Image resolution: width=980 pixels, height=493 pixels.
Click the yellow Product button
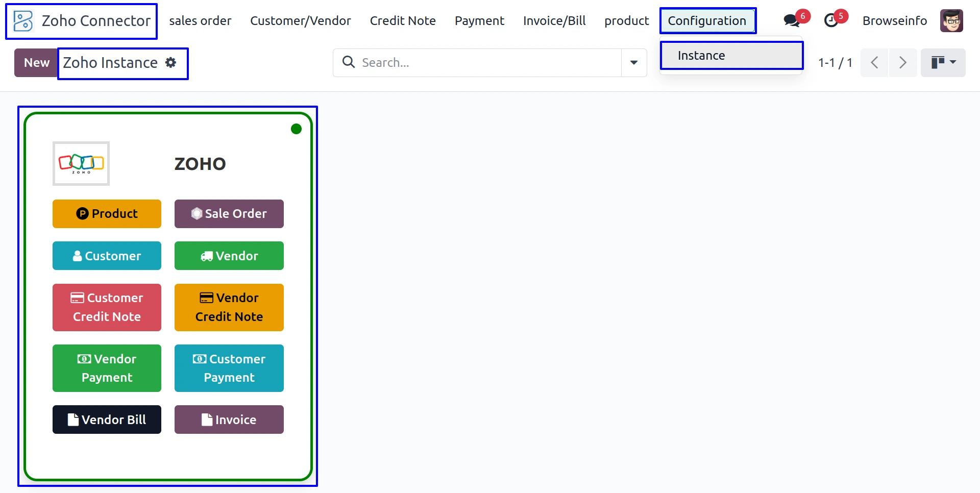[107, 214]
